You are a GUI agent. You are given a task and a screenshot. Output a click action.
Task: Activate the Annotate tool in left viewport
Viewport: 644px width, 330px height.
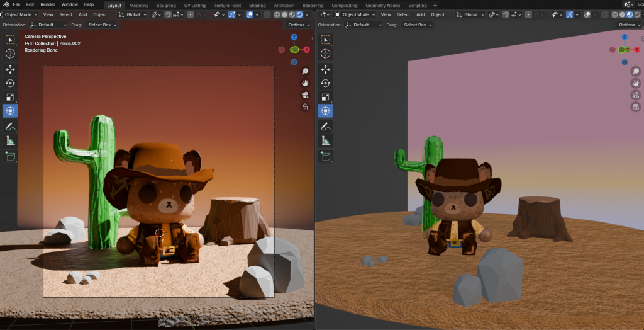click(10, 127)
